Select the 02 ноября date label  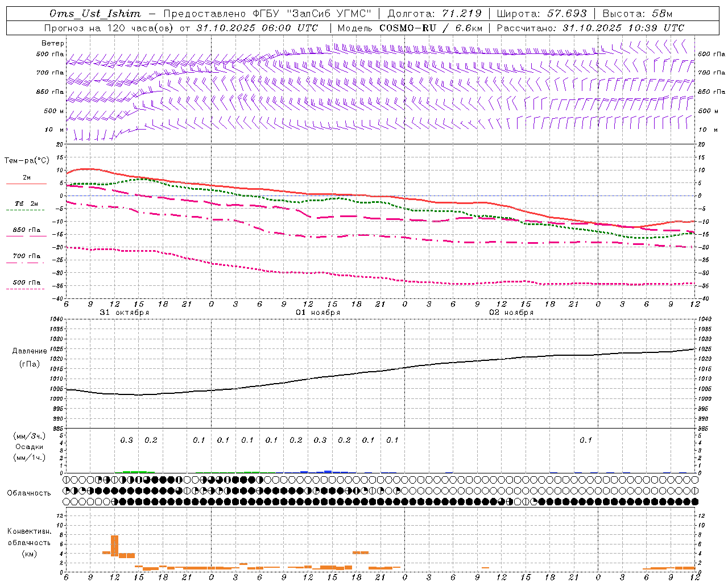point(511,313)
